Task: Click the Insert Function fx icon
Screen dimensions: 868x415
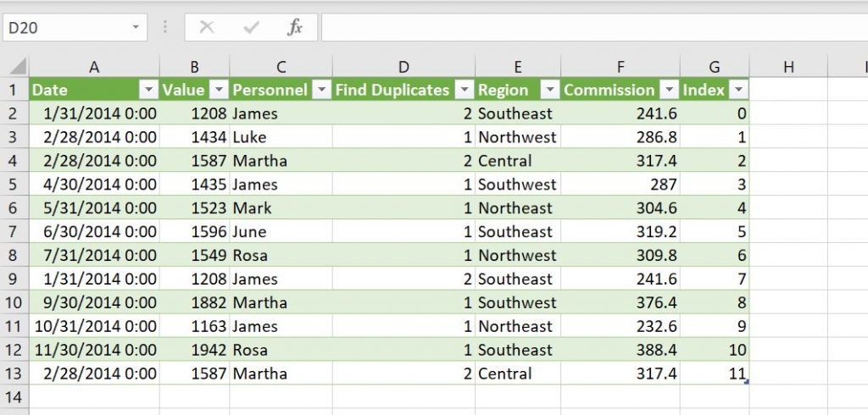Action: point(294,27)
